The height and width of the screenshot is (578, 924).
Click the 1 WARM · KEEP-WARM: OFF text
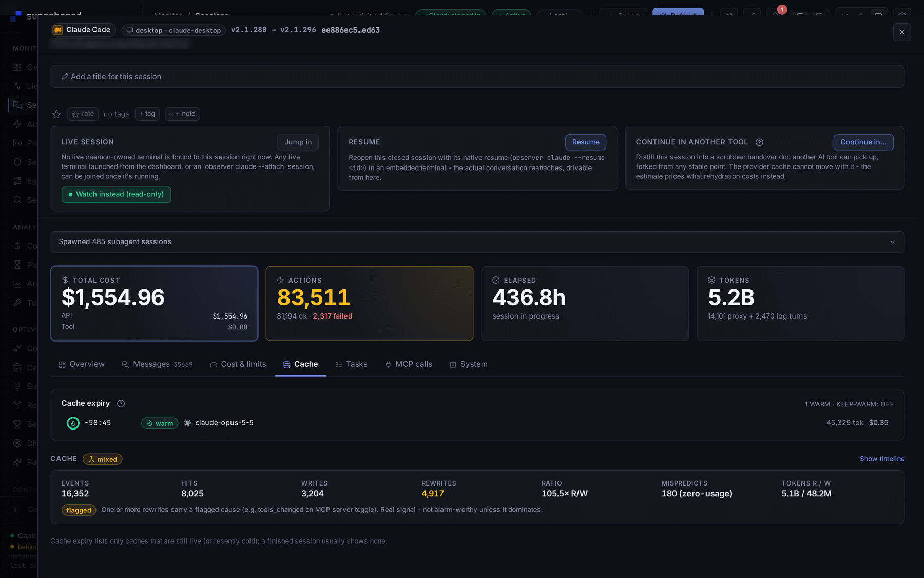(849, 404)
